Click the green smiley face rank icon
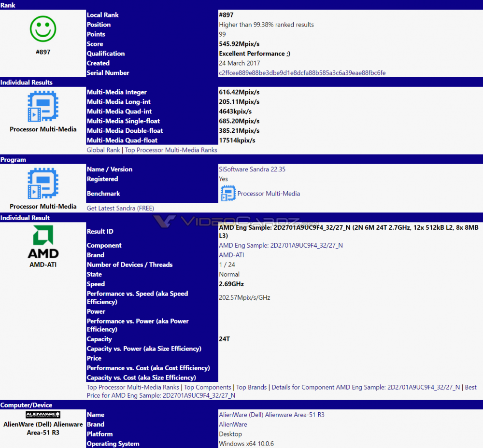The width and height of the screenshot is (483, 448). [x=43, y=29]
